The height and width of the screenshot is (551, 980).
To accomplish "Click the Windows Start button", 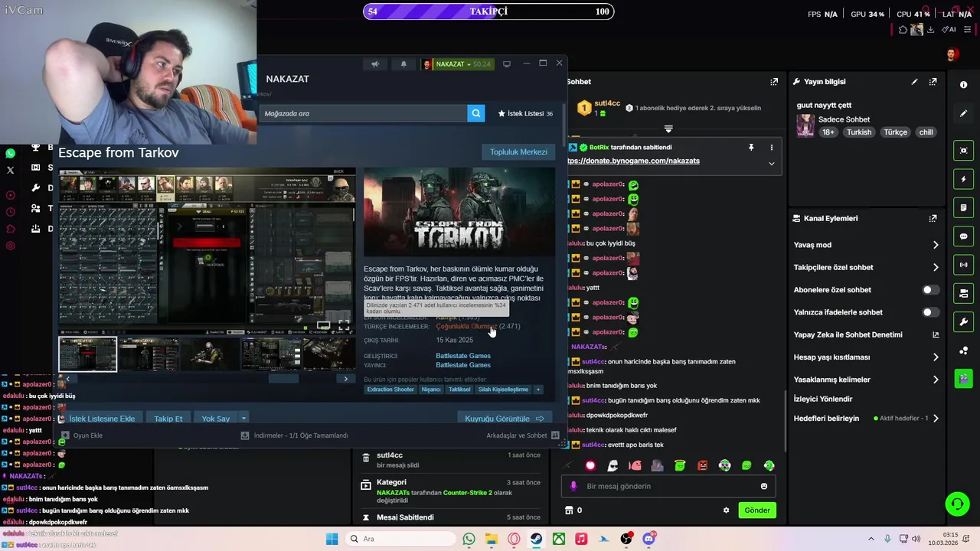I will [x=332, y=539].
